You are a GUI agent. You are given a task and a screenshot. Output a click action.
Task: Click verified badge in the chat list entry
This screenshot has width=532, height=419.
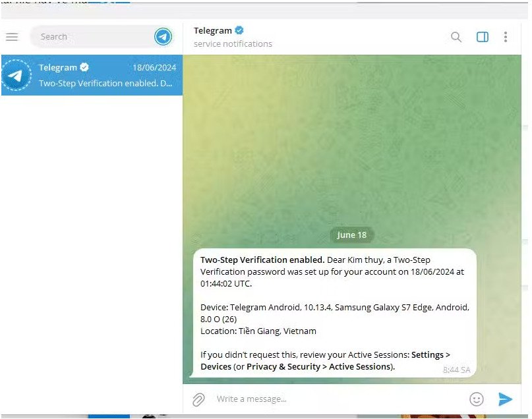click(84, 68)
